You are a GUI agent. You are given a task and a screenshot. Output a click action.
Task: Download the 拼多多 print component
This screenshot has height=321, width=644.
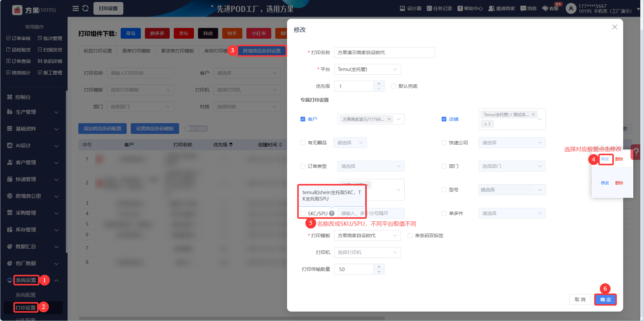tap(157, 33)
